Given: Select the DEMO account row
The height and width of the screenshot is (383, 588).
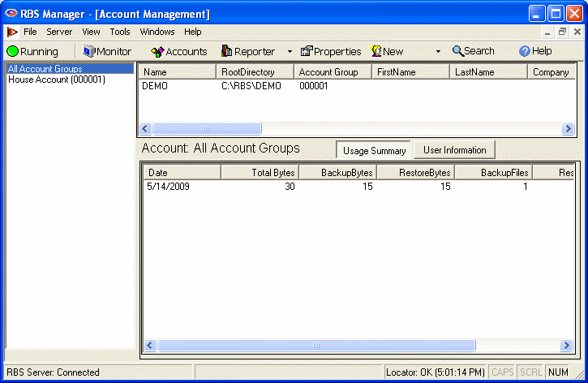Looking at the screenshot, I should (155, 86).
